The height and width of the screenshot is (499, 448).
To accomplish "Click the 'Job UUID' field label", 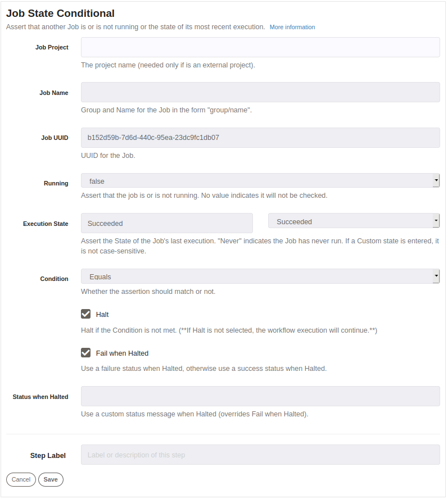I will (x=55, y=138).
